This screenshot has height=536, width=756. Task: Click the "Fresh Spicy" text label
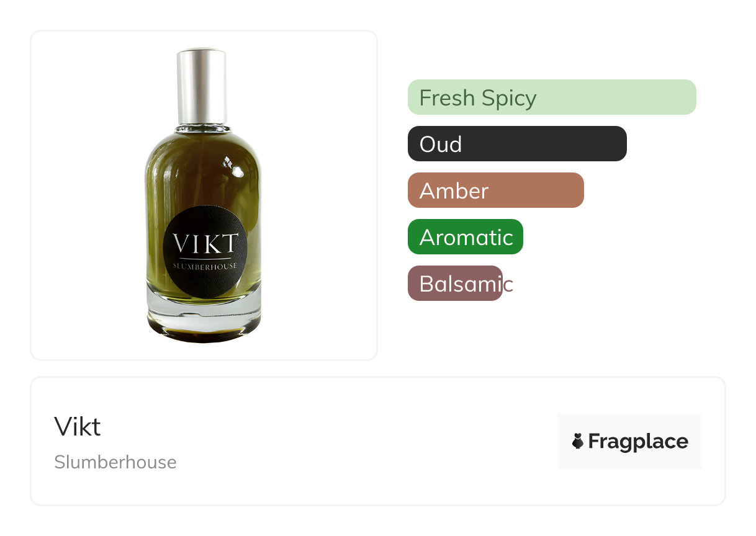tap(478, 98)
